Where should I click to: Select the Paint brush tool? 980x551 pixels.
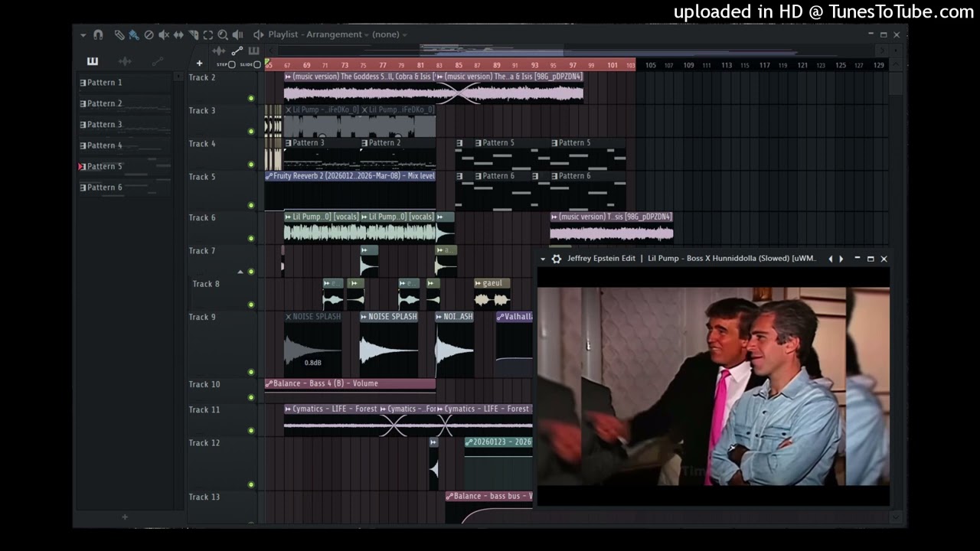coord(134,34)
